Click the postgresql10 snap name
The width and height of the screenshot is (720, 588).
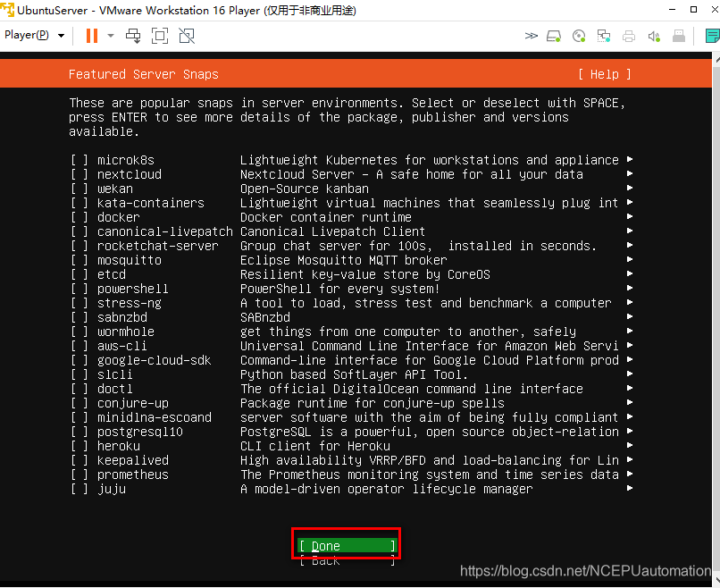(140, 432)
